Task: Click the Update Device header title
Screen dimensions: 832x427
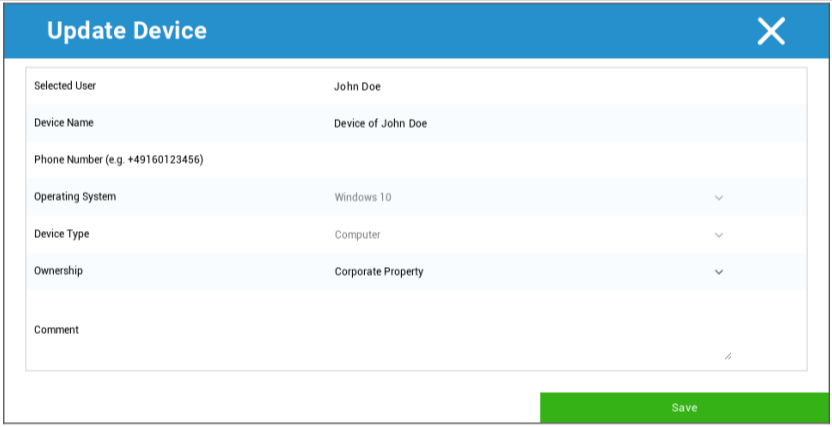Action: click(x=127, y=31)
